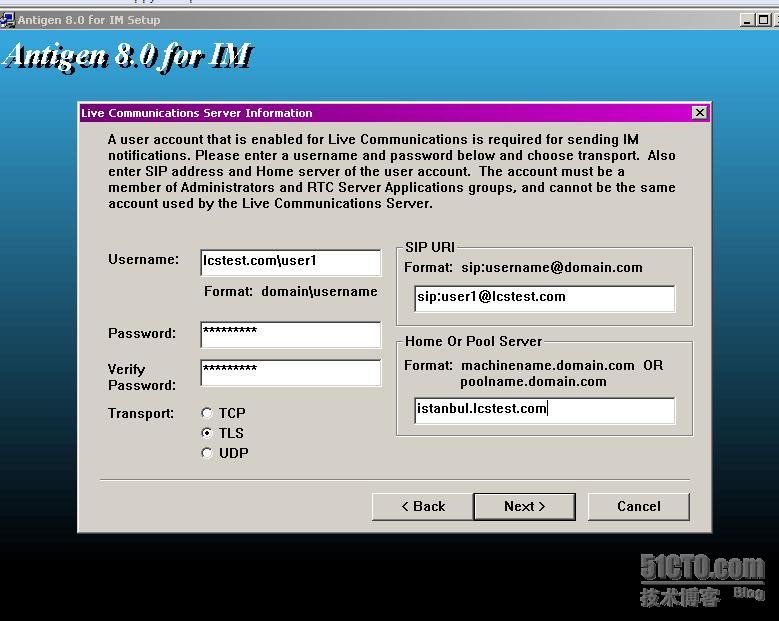
Task: Click the 'Format: sip:username@domain.com' text
Action: pos(523,268)
